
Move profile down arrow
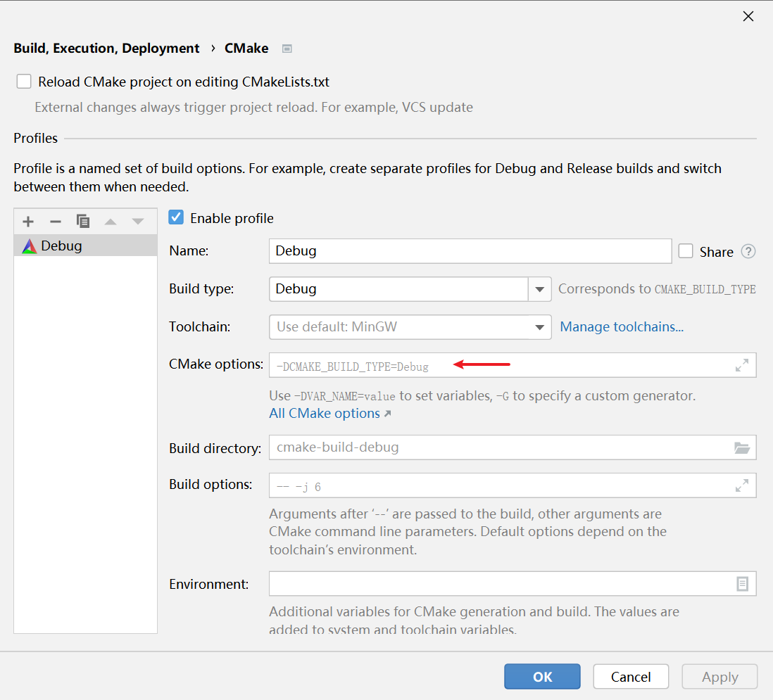click(138, 222)
